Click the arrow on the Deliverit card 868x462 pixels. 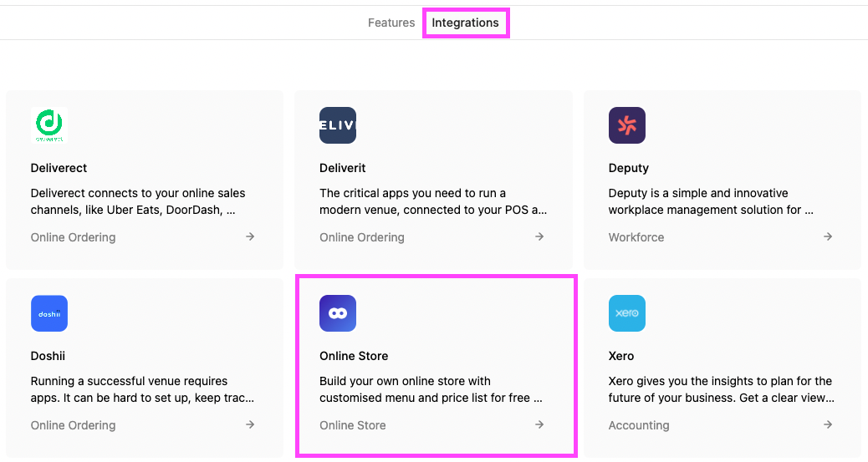(539, 236)
